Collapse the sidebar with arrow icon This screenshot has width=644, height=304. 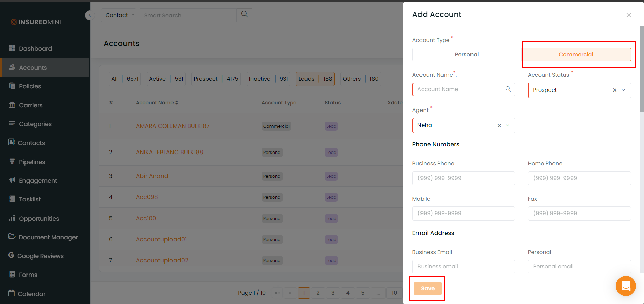click(x=90, y=15)
